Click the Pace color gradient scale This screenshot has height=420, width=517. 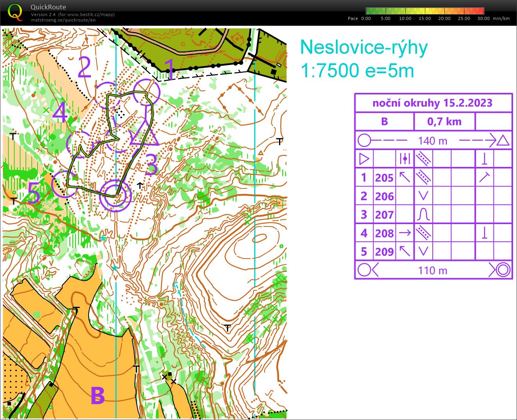point(425,11)
